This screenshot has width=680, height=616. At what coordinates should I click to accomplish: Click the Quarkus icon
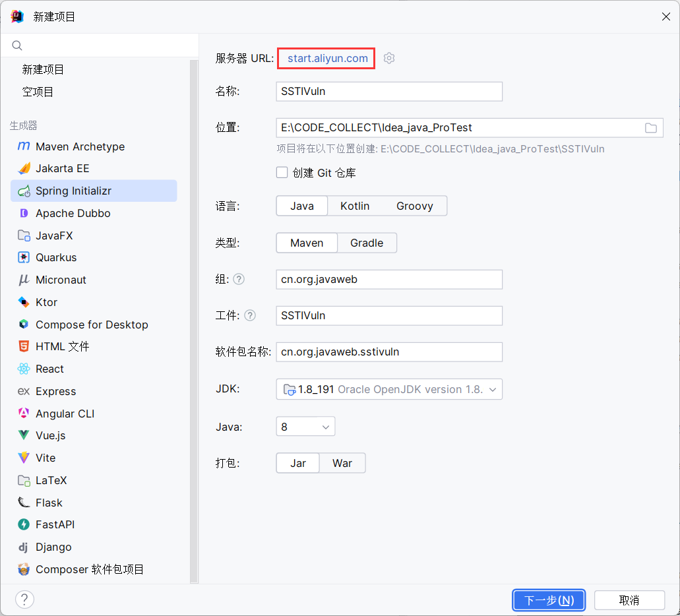[24, 258]
